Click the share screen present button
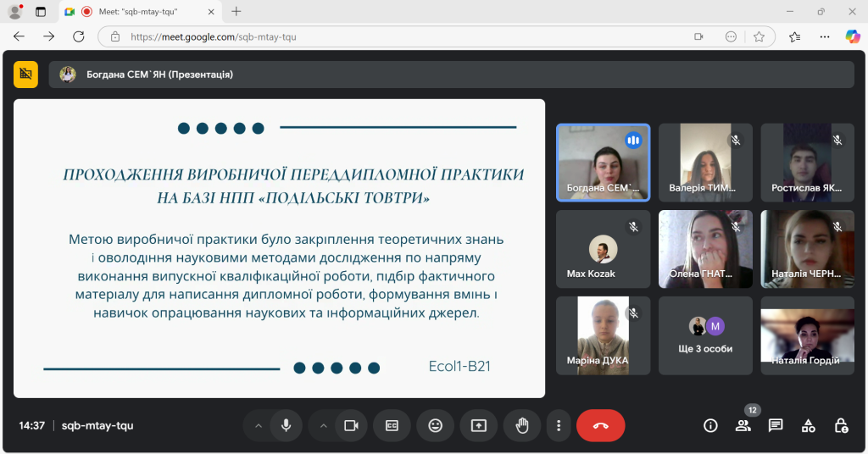Viewport: 868px width, 454px height. pyautogui.click(x=479, y=425)
